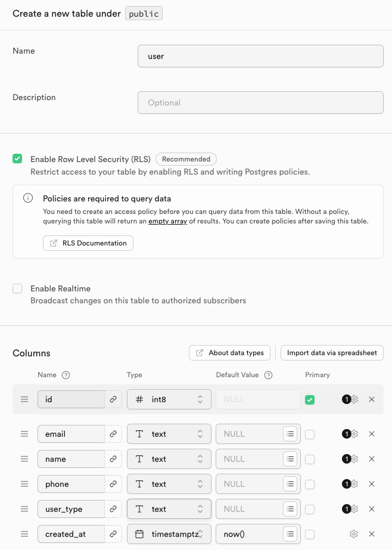
Task: Change the phone column text type dropdown
Action: pos(169,484)
